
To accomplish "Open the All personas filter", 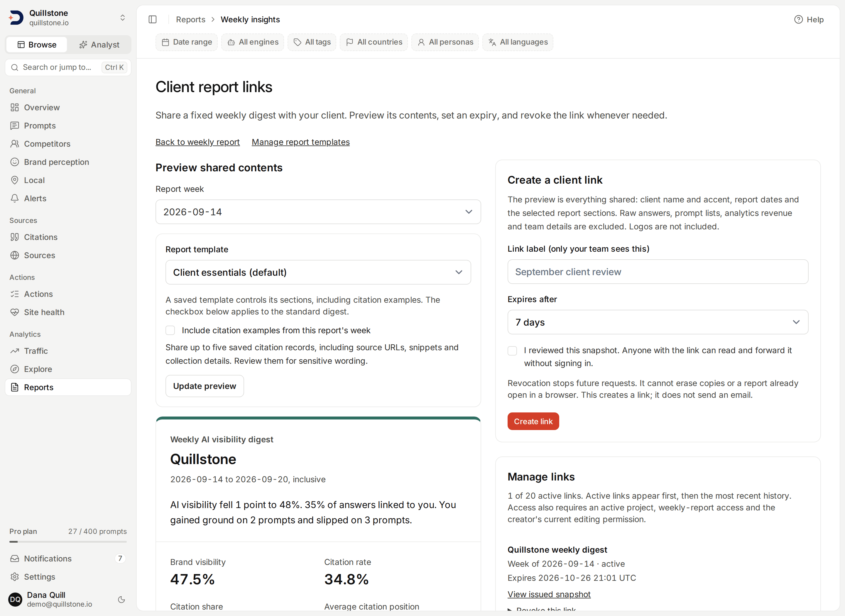I will (445, 42).
